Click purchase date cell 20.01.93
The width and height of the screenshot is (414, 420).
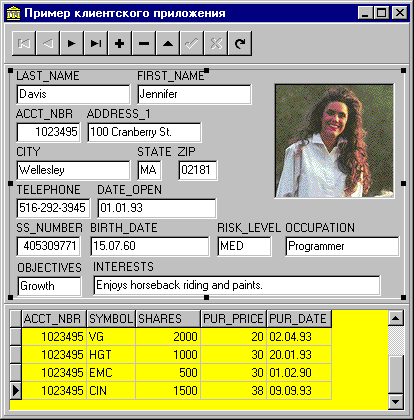299,355
